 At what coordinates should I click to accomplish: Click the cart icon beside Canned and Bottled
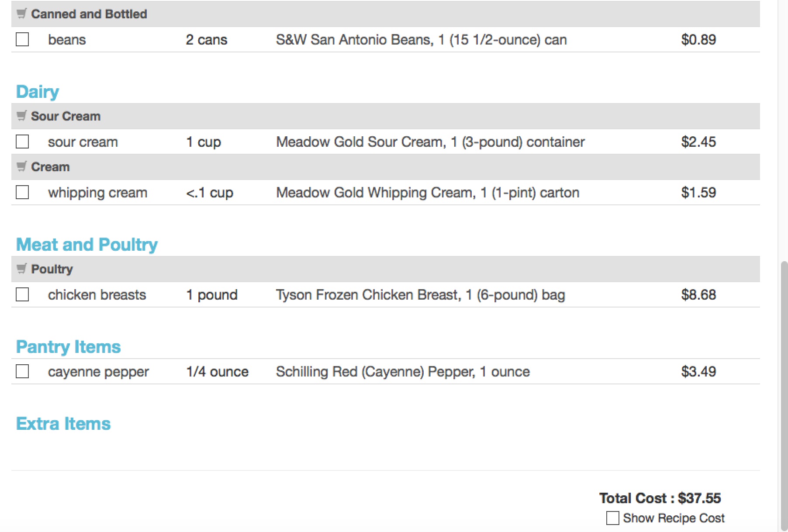coord(21,14)
